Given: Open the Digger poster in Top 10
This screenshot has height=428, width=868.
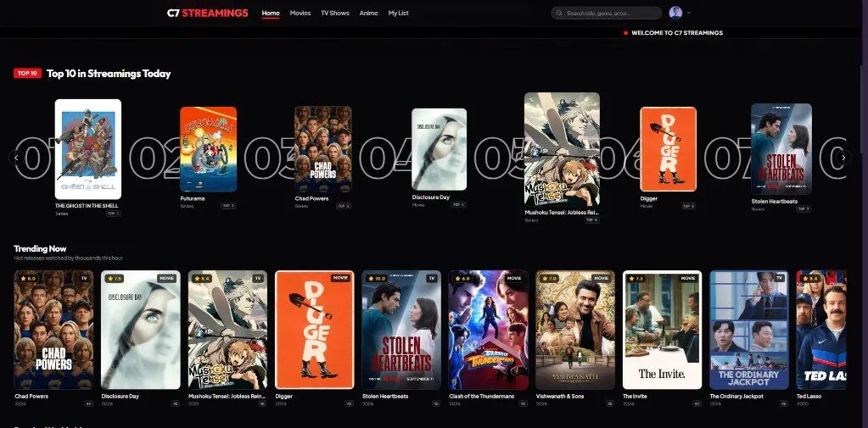Looking at the screenshot, I should pyautogui.click(x=668, y=149).
